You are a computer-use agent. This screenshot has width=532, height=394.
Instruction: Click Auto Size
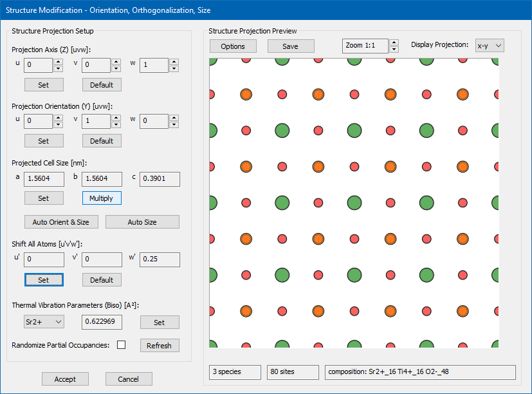[x=142, y=221]
